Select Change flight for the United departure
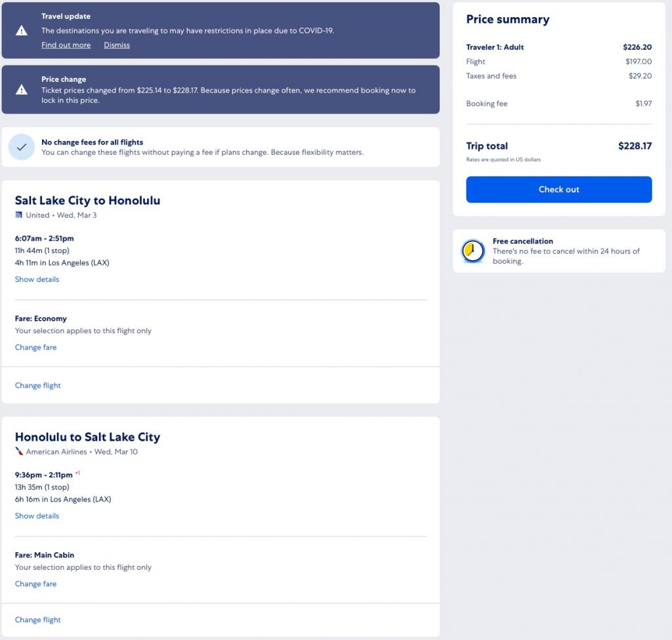The image size is (672, 640). point(37,386)
